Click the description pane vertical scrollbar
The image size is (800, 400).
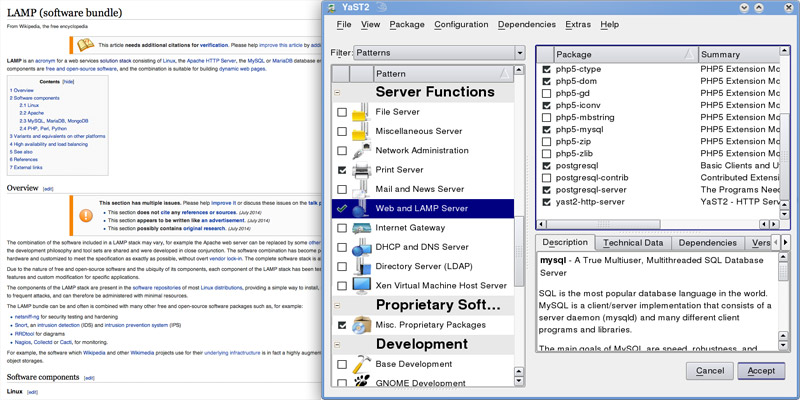[784, 269]
